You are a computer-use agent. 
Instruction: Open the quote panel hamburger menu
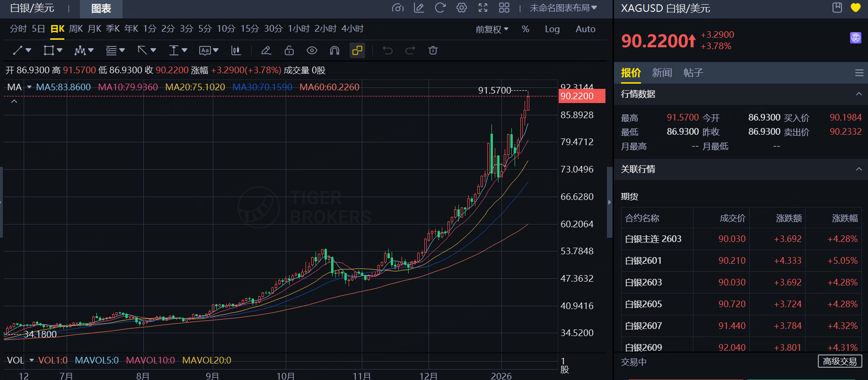point(859,73)
